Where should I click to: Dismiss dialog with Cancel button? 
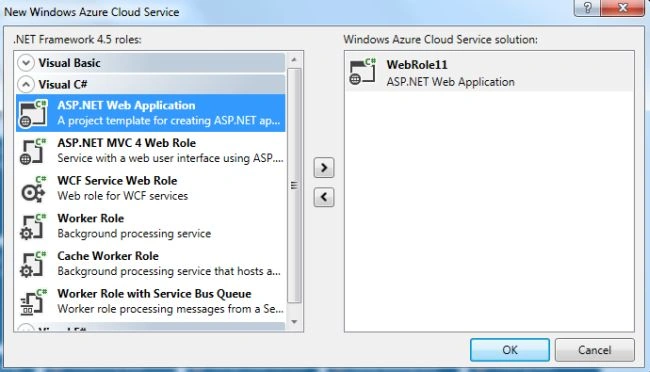click(594, 350)
